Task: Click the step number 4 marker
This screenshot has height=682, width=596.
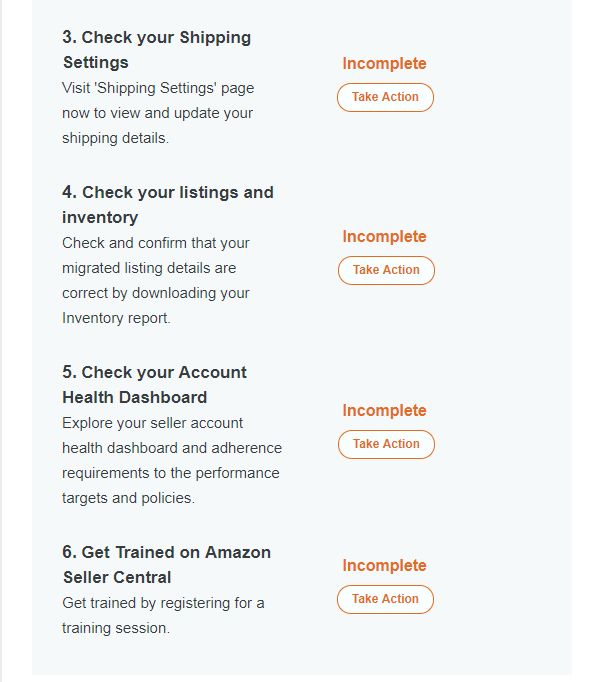Action: pyautogui.click(x=70, y=192)
